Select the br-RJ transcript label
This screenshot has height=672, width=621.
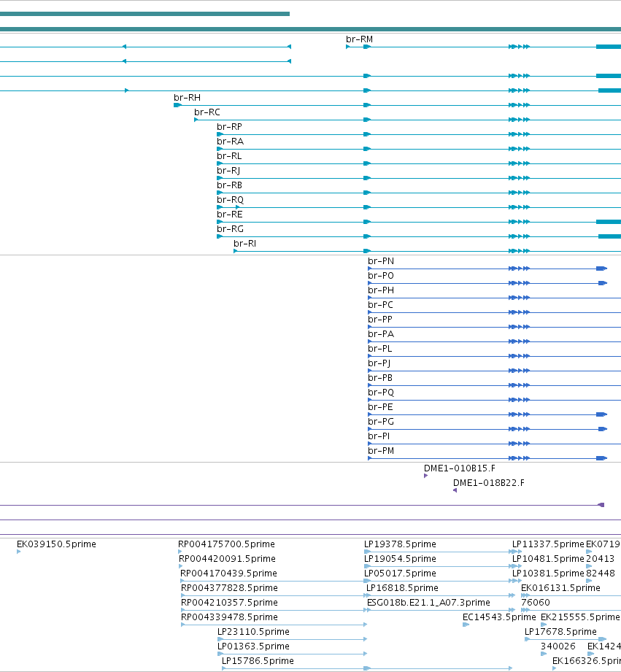[228, 170]
